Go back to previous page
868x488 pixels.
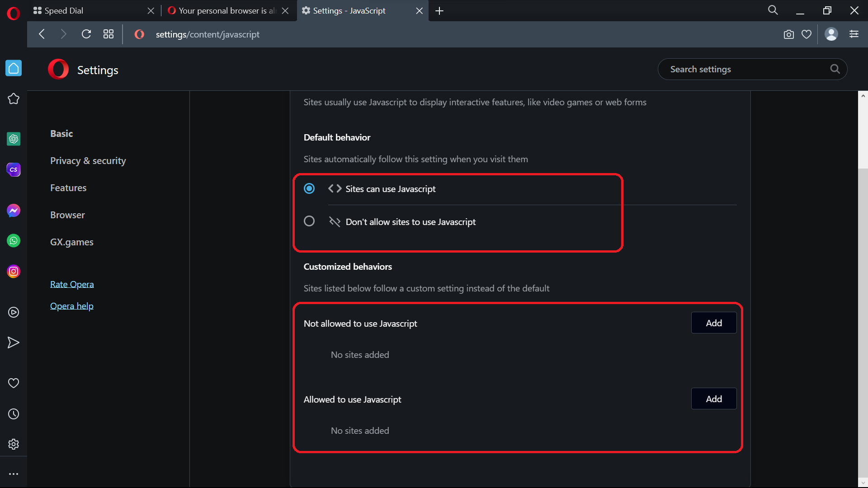point(42,34)
